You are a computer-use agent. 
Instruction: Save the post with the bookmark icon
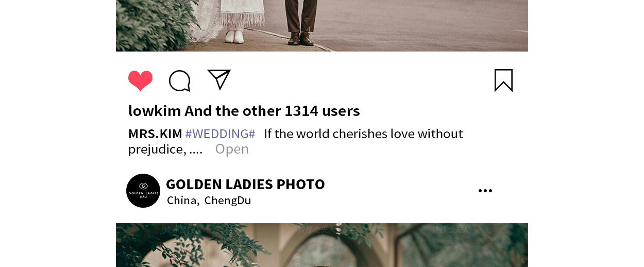click(503, 80)
